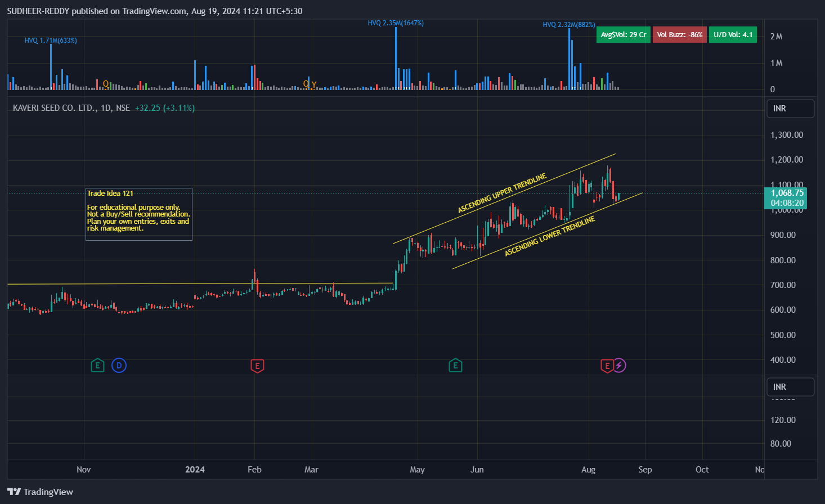Viewport: 825px width, 504px height.
Task: Click the Vol Buzz: -86% red label
Action: (x=680, y=34)
